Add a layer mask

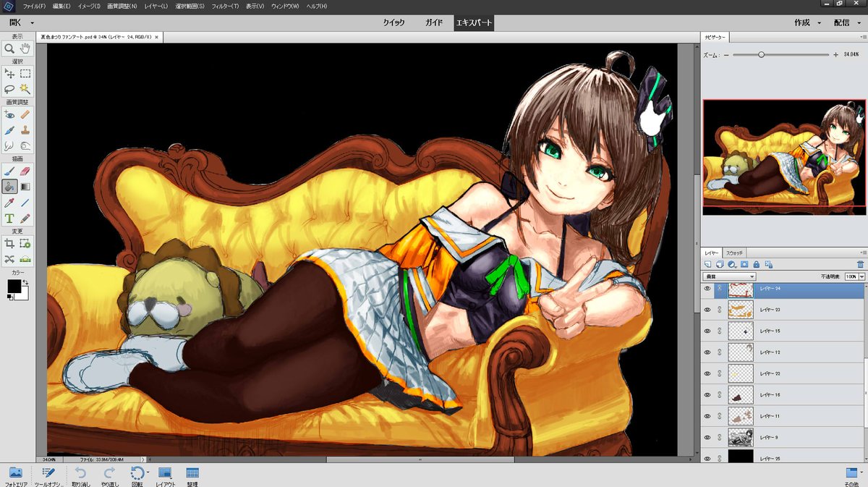click(x=744, y=265)
